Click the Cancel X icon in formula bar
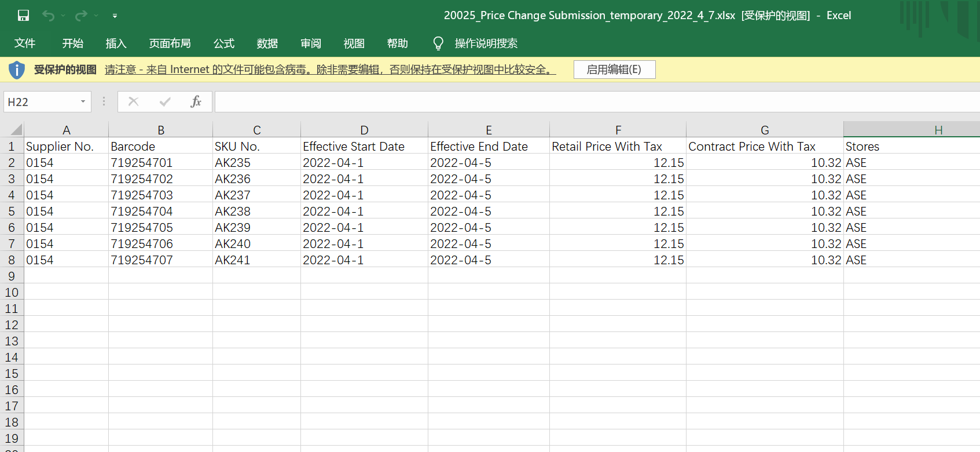The width and height of the screenshot is (980, 452). tap(133, 102)
